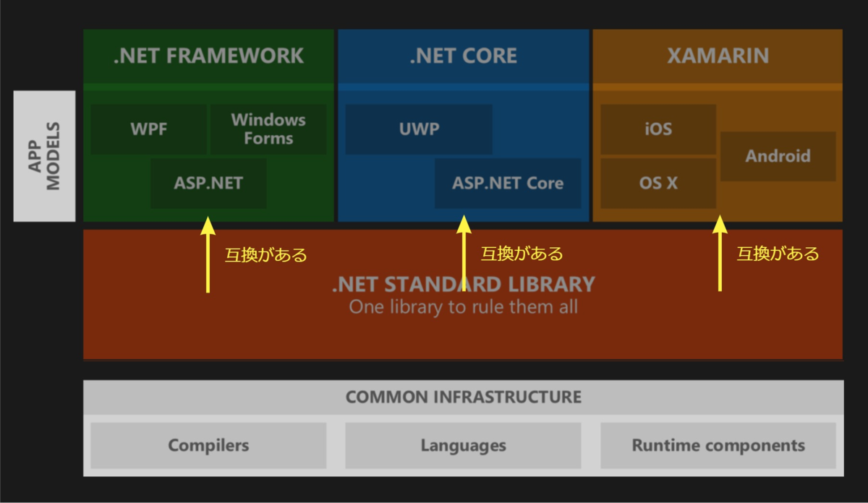Select the Windows Forms box
The width and height of the screenshot is (868, 503).
(x=268, y=129)
